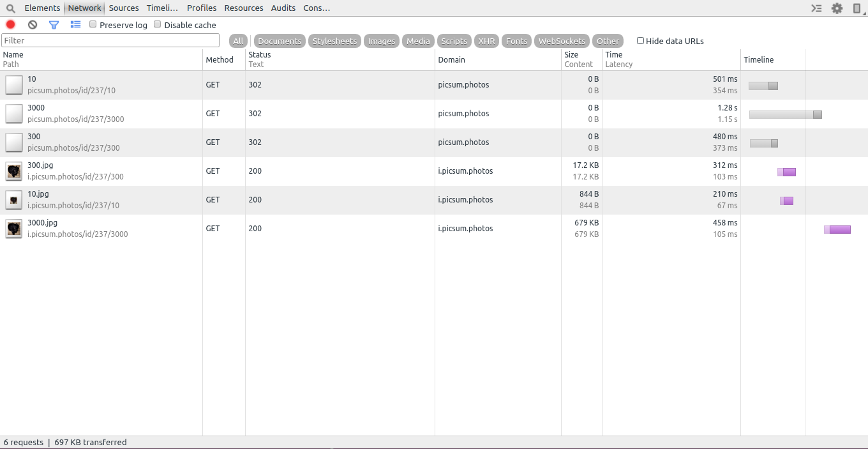The image size is (868, 449).
Task: Filter by Stylesheets
Action: (334, 41)
